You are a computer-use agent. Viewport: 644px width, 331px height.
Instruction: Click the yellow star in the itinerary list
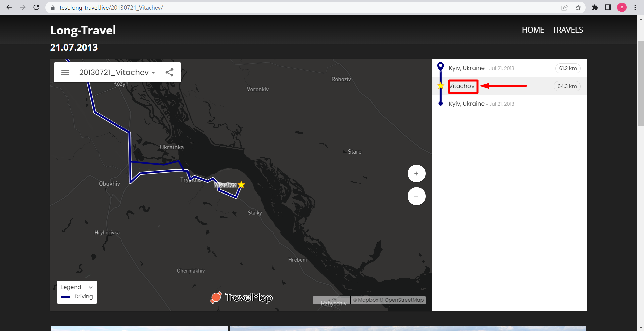[441, 86]
